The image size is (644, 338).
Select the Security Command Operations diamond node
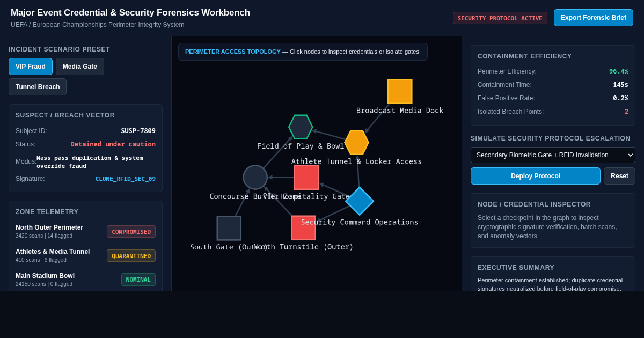pos(360,201)
